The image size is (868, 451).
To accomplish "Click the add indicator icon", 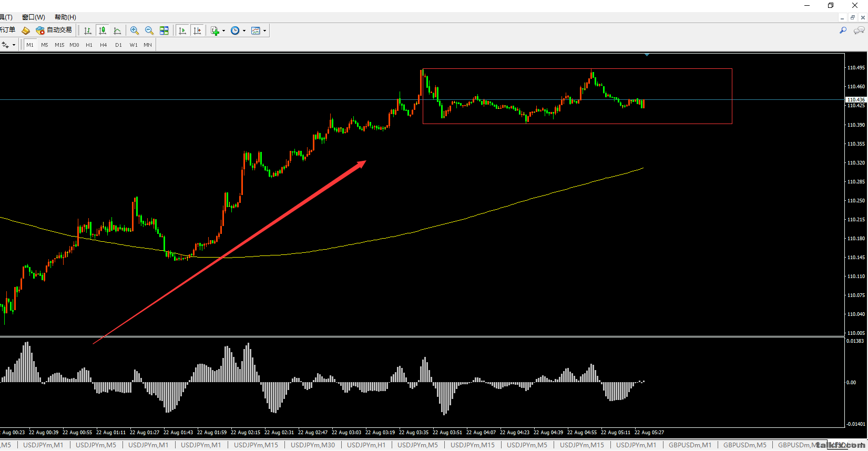I will click(215, 30).
